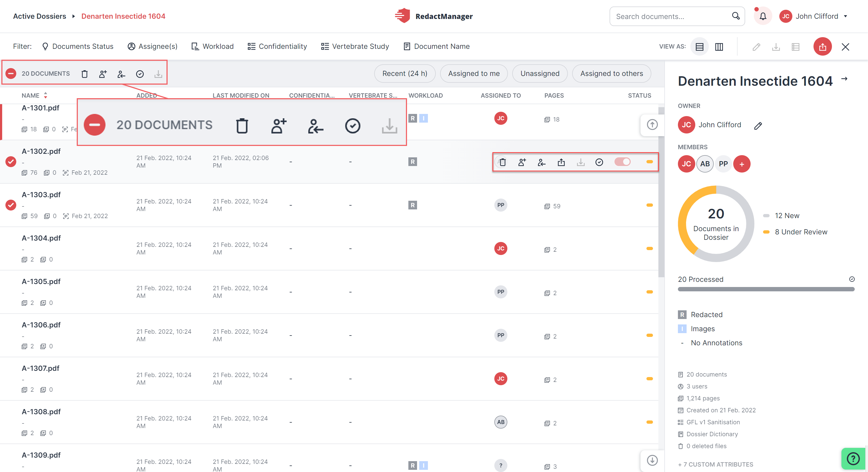
Task: Click PP member avatar in Members
Action: 723,164
